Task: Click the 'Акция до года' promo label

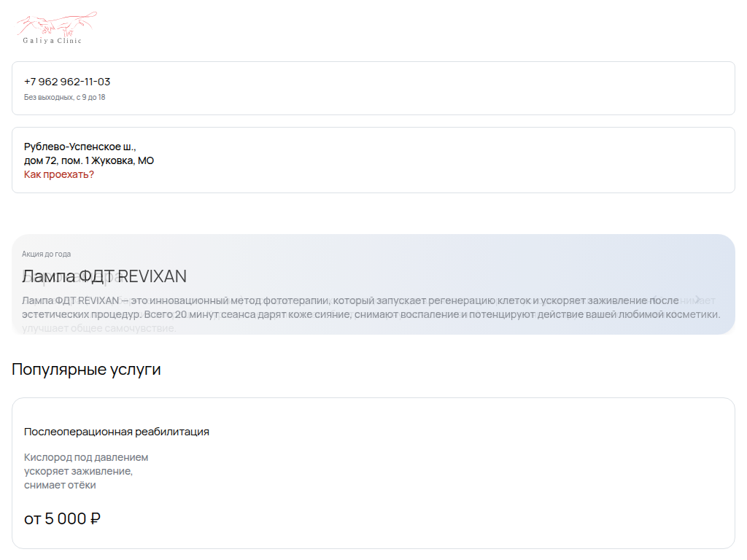Action: [46, 254]
